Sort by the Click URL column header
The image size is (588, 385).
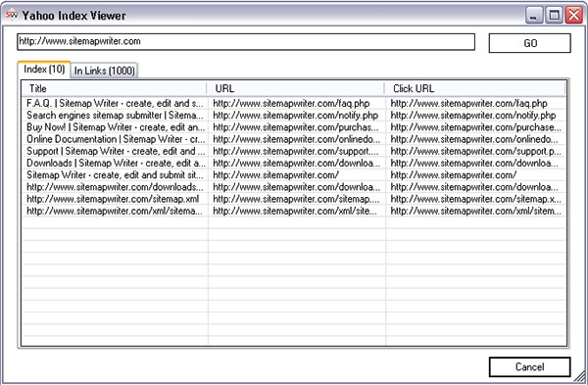click(x=475, y=88)
